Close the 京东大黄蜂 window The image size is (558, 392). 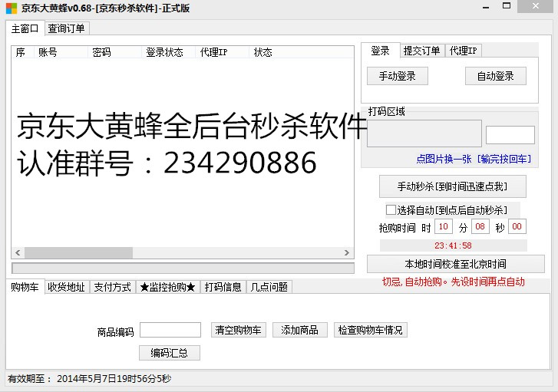click(535, 6)
